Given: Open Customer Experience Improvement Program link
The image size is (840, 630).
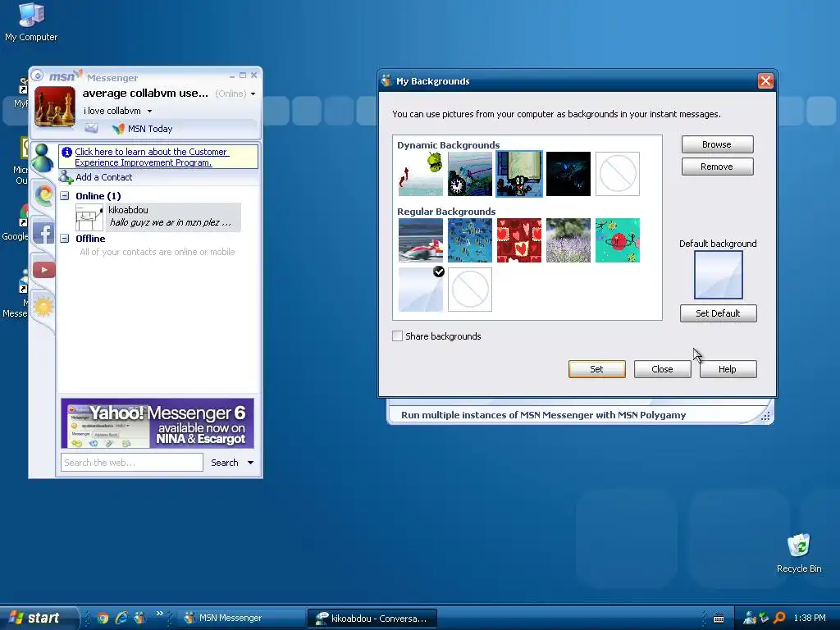Looking at the screenshot, I should 152,157.
